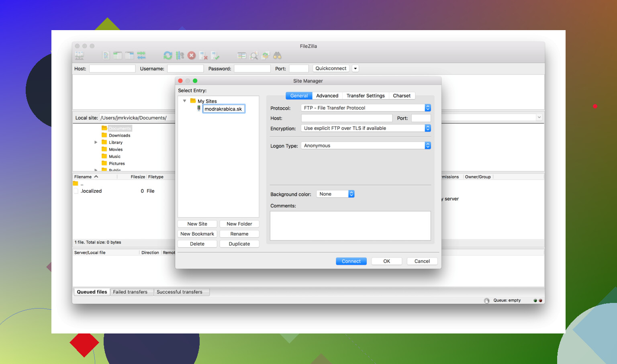Collapse the My Sites tree folder
The width and height of the screenshot is (617, 364).
click(x=185, y=101)
